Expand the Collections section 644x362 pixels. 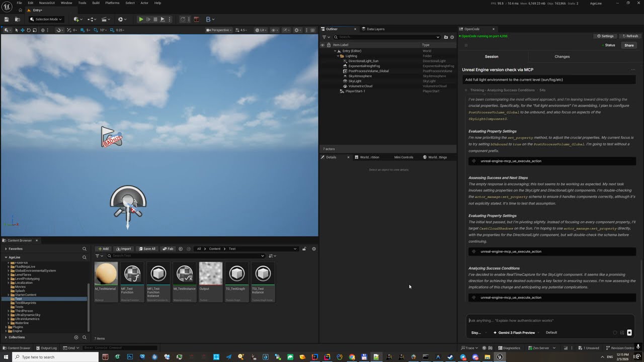6,337
